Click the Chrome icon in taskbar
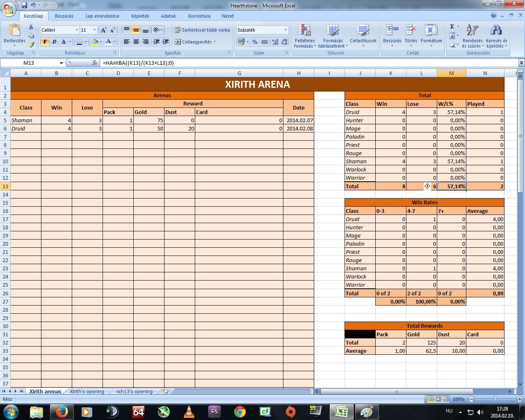This screenshot has height=420, width=525. (x=240, y=411)
